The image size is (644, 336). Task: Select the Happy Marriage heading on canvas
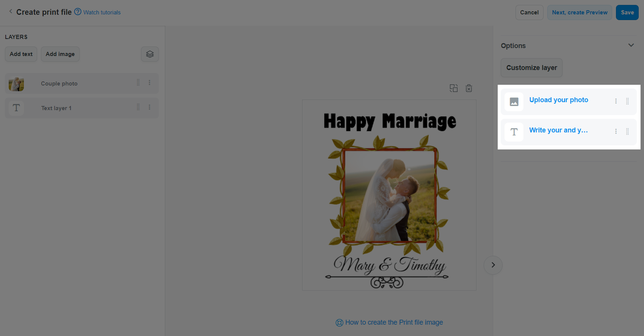tap(390, 121)
